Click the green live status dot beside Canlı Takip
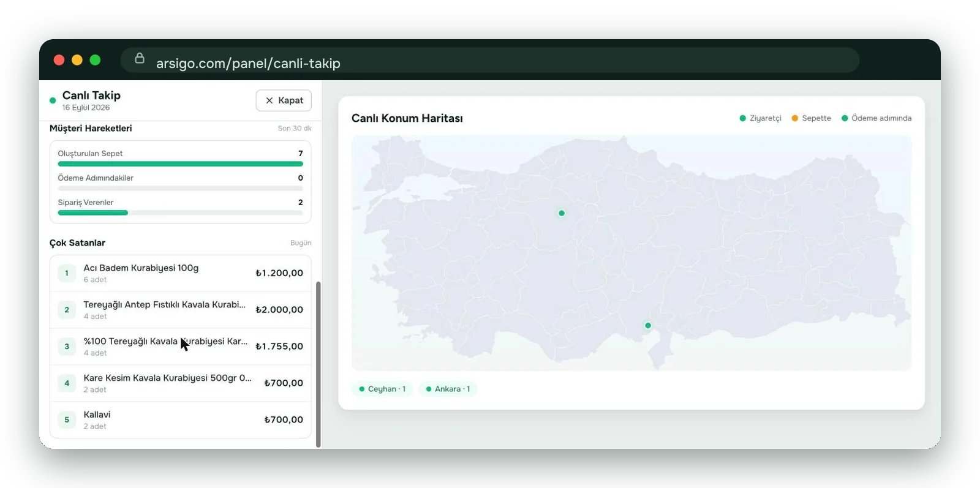Viewport: 980px width, 488px height. 53,100
